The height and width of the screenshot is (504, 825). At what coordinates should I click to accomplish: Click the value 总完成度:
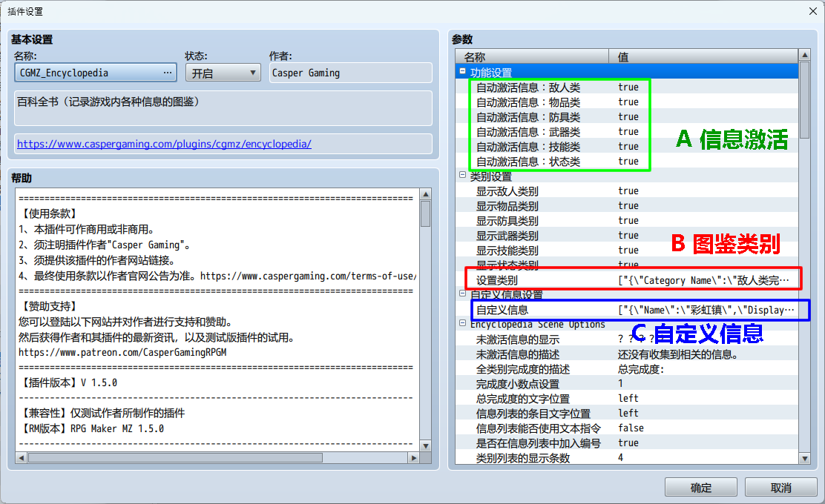tap(641, 369)
